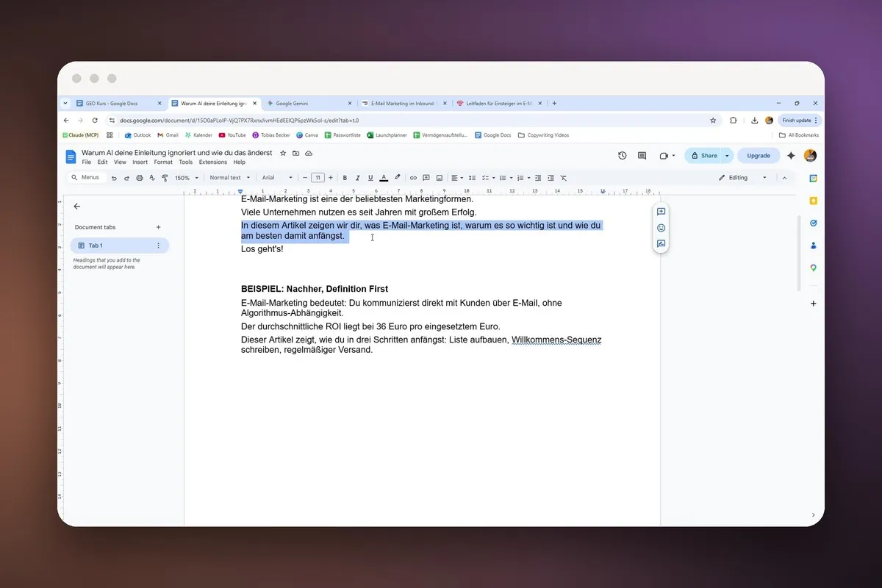Clear formatting using toolbar icon
Viewport: 882px width, 588px height.
[x=564, y=178]
